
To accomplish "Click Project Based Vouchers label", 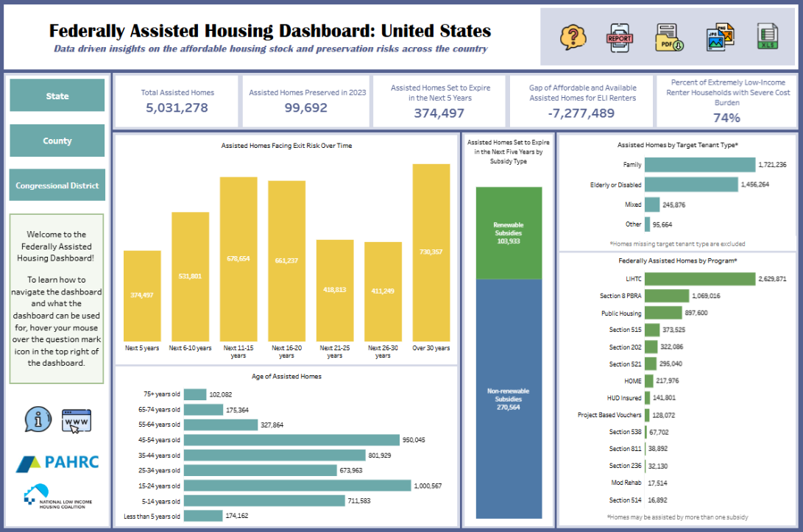I will [609, 415].
